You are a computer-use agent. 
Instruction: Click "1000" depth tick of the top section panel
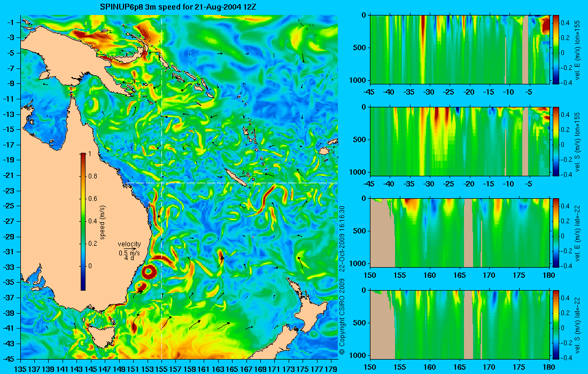[x=359, y=80]
